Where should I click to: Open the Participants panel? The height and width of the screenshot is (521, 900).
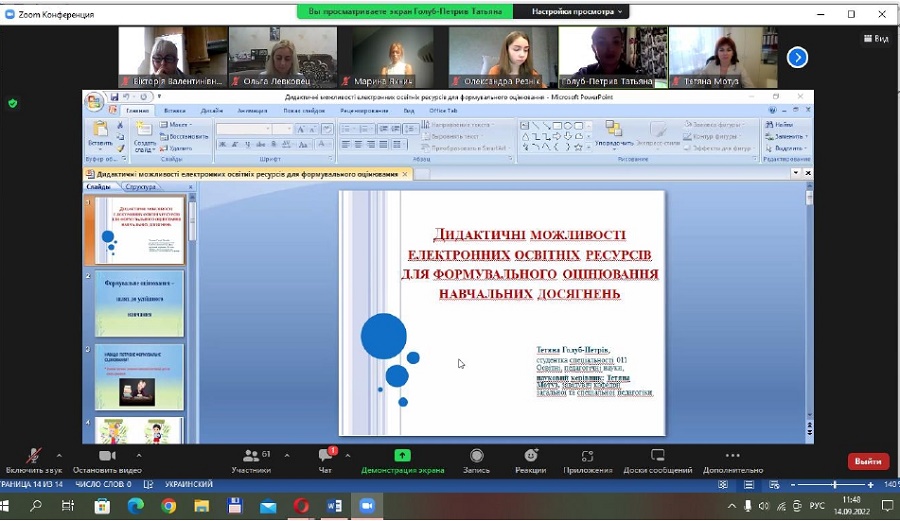point(250,457)
